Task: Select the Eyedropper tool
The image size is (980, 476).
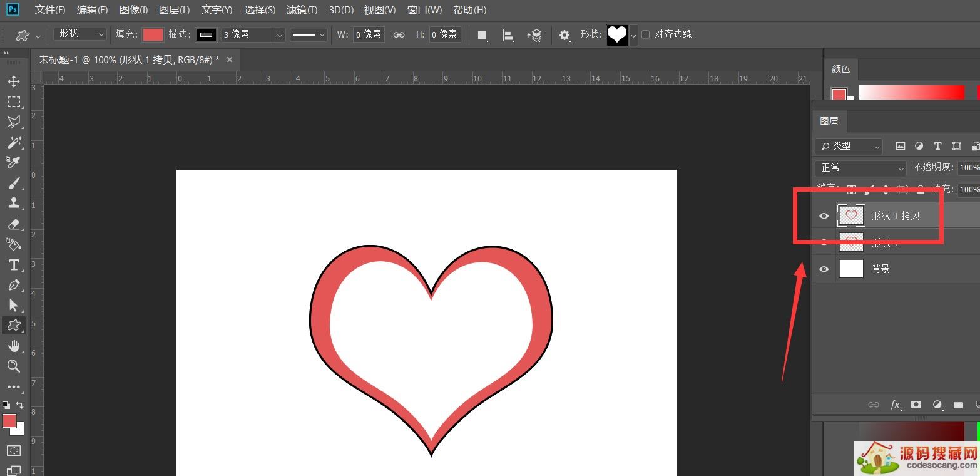Action: pyautogui.click(x=14, y=162)
